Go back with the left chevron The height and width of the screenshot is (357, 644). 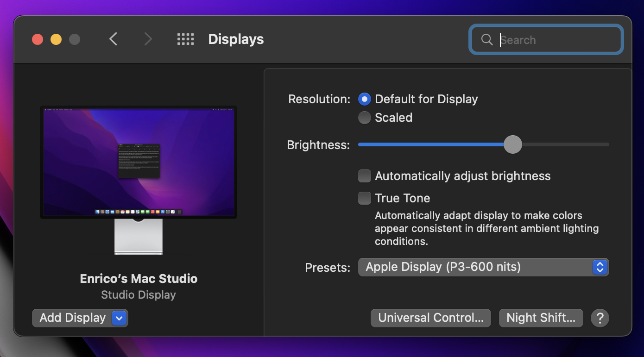point(113,39)
